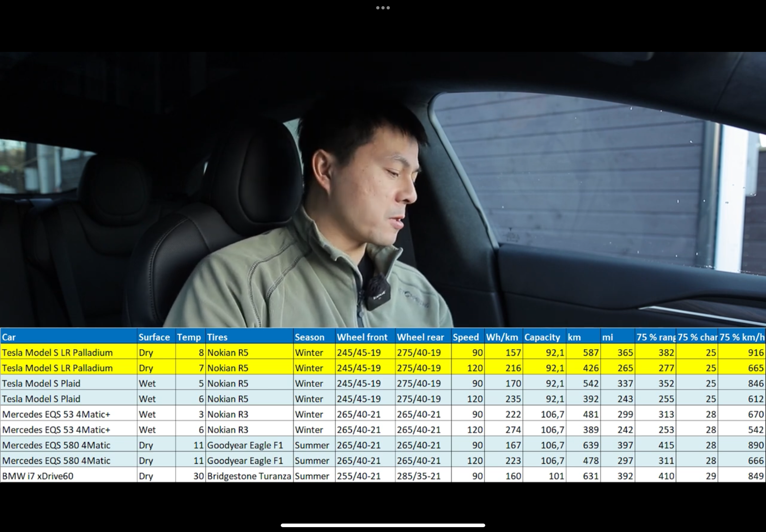The image size is (766, 532).
Task: Click the 'Season' column header
Action: tap(314, 337)
